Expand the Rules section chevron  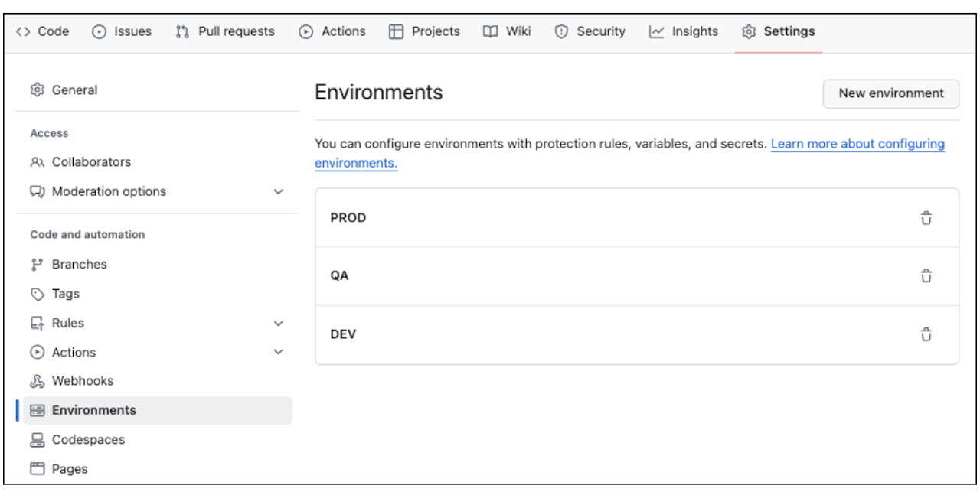click(x=279, y=324)
